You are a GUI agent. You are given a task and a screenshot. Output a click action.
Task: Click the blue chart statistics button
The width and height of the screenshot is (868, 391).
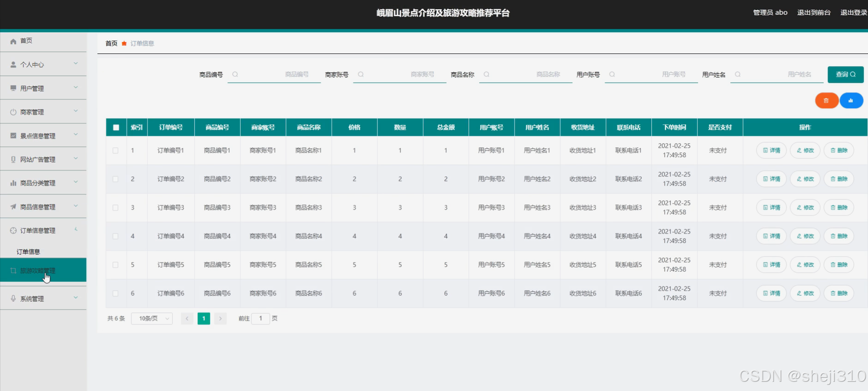[851, 100]
